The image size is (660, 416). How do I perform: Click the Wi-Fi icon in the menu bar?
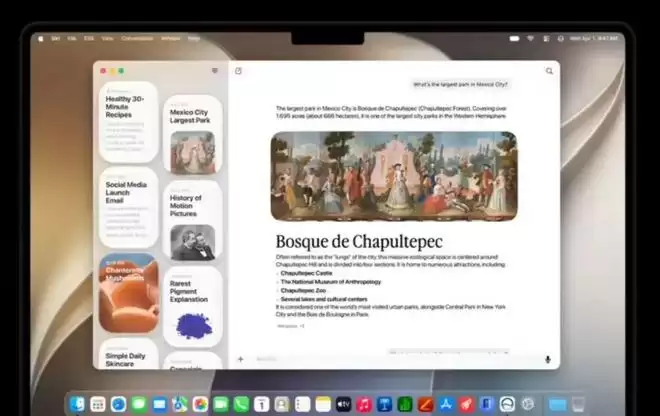pyautogui.click(x=531, y=38)
